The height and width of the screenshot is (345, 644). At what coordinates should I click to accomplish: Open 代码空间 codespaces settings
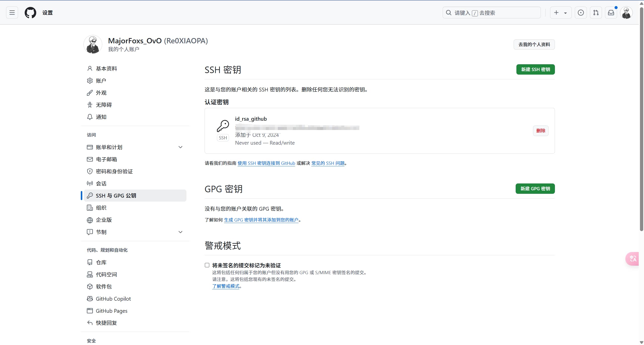coord(135,274)
